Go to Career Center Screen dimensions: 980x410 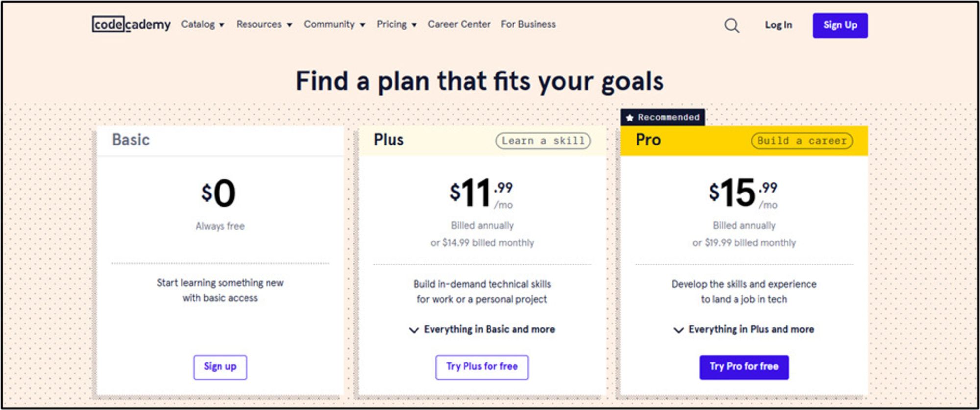click(x=459, y=24)
